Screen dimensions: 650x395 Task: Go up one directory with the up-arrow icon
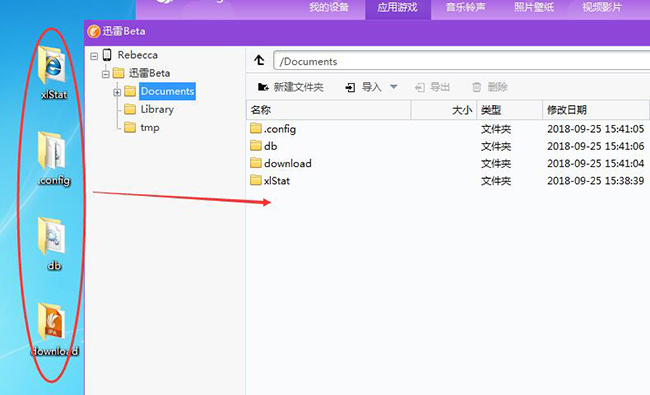pos(260,61)
